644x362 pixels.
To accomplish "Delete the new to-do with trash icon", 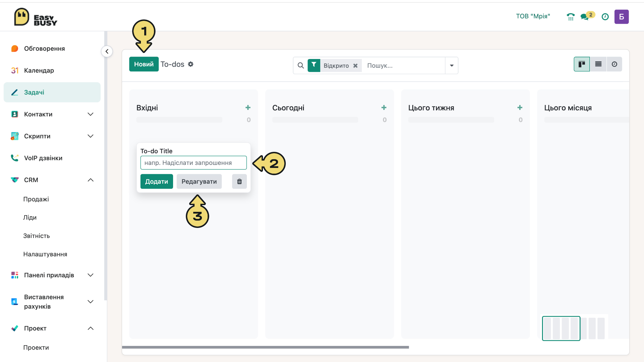I will click(x=239, y=181).
